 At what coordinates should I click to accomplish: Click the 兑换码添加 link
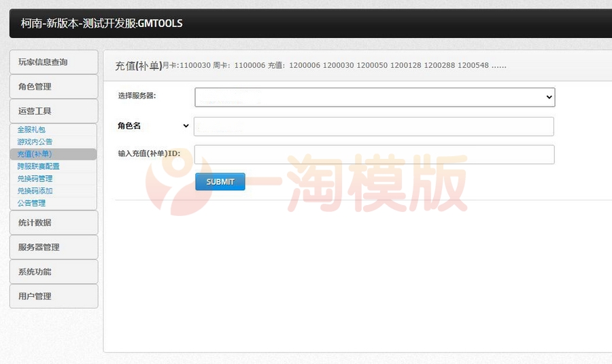pyautogui.click(x=35, y=191)
